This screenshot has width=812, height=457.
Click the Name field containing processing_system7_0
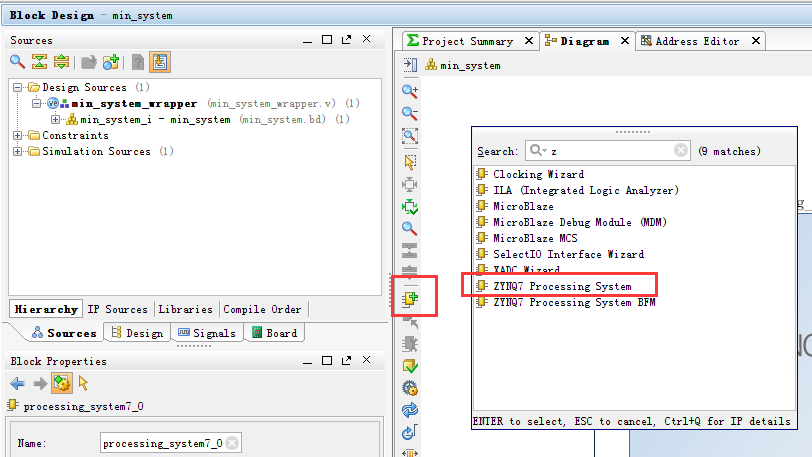[x=170, y=444]
